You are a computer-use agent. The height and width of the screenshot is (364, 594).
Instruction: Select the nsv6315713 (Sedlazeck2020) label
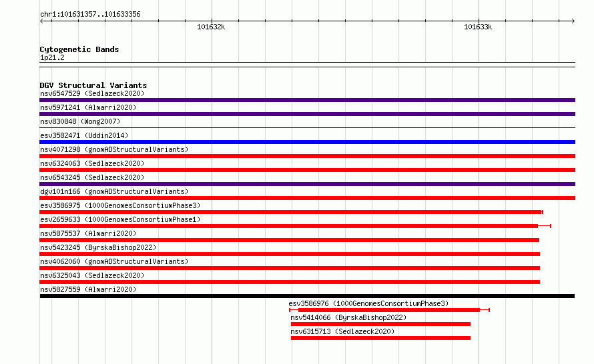[x=342, y=331]
